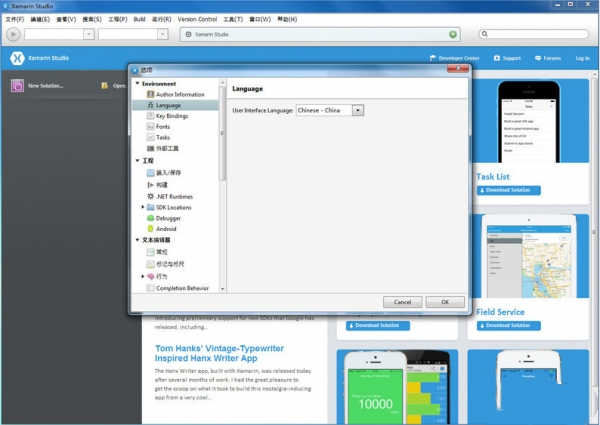Open Tom Hanks' Hanx Writer article

219,353
